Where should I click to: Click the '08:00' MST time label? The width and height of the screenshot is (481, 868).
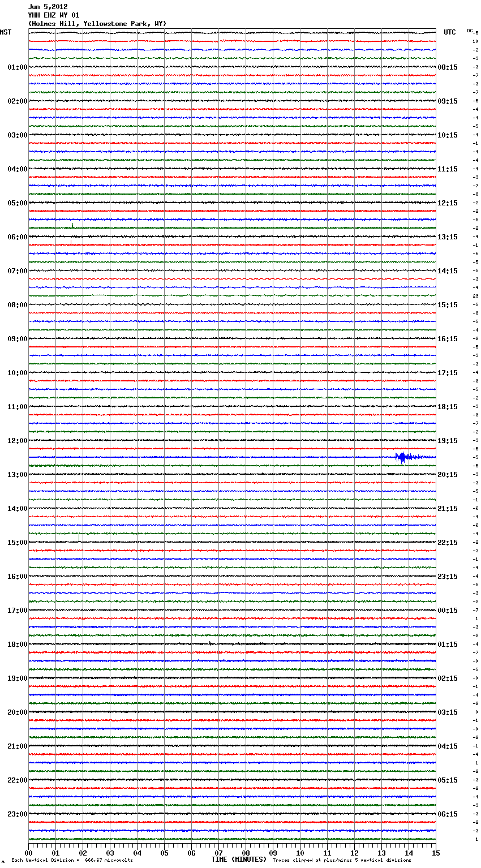tap(18, 304)
